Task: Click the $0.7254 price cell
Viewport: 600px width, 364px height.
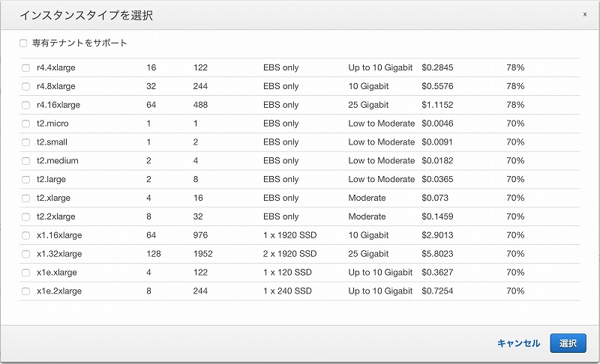Action: coord(437,291)
